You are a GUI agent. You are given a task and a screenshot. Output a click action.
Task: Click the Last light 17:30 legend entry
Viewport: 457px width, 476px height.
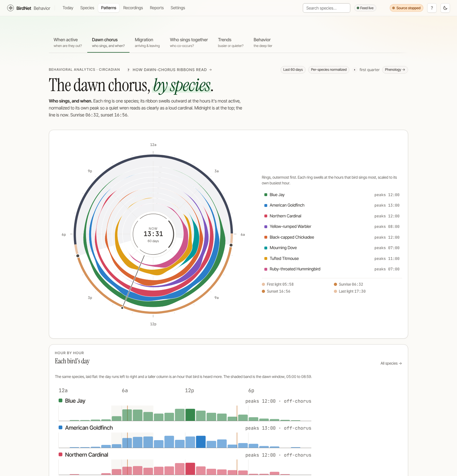(x=350, y=291)
